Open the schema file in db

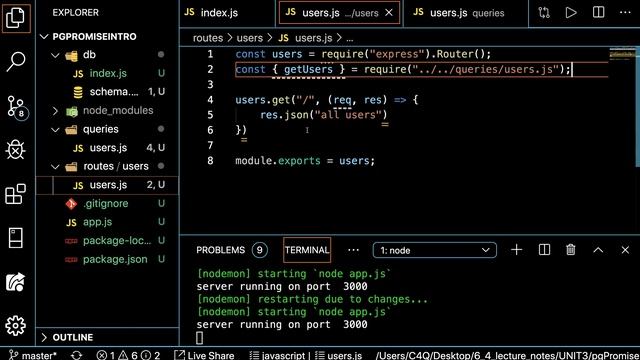point(108,92)
